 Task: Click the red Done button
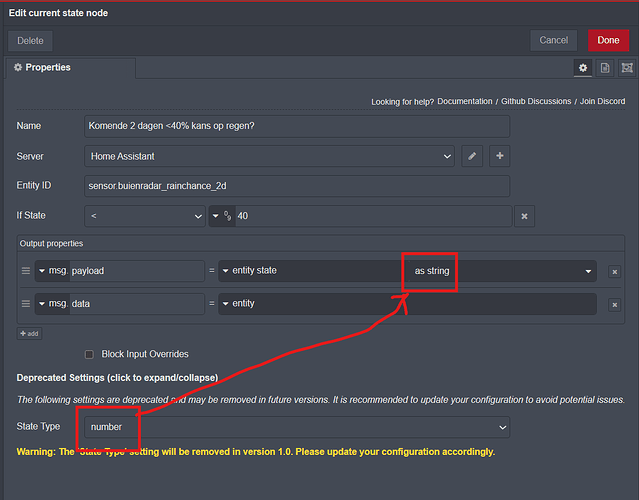pyautogui.click(x=608, y=40)
